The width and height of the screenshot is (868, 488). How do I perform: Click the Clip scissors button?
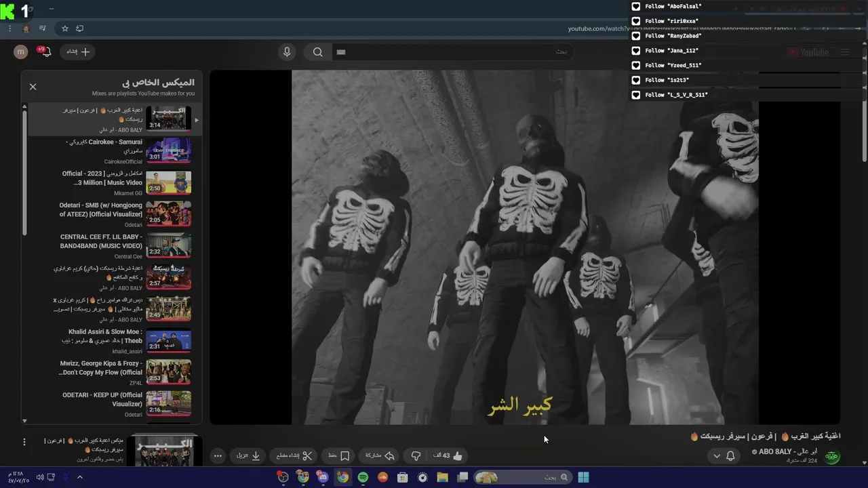(294, 456)
